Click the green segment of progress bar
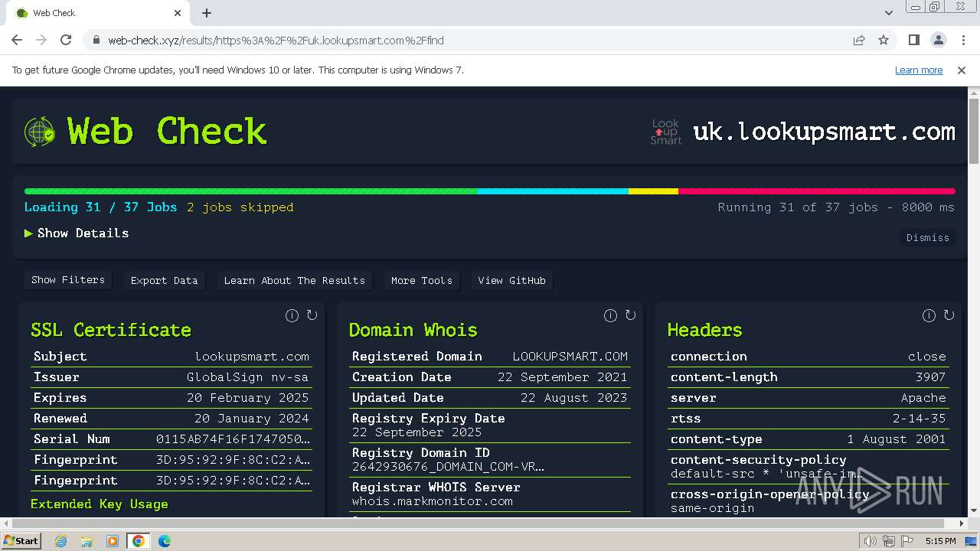The width and height of the screenshot is (980, 551). point(251,191)
